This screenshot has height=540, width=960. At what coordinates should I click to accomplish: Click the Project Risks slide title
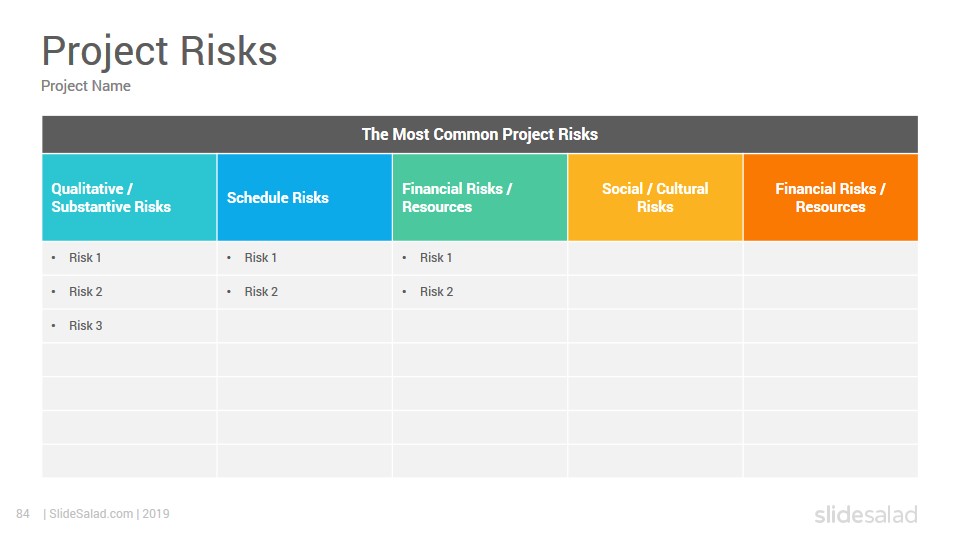[159, 51]
